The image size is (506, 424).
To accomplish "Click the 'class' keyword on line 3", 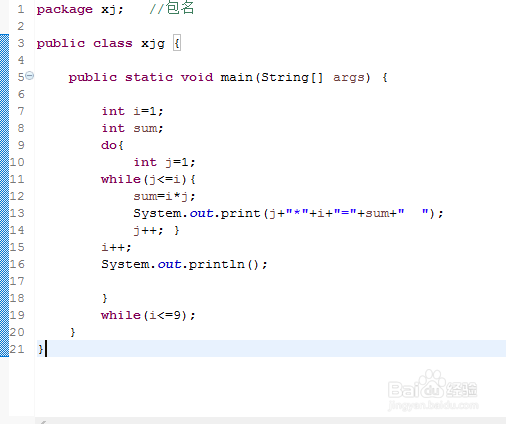I will (x=113, y=44).
